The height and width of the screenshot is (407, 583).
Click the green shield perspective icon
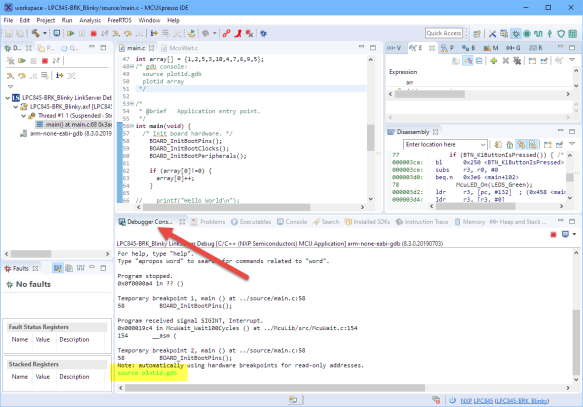pos(561,34)
